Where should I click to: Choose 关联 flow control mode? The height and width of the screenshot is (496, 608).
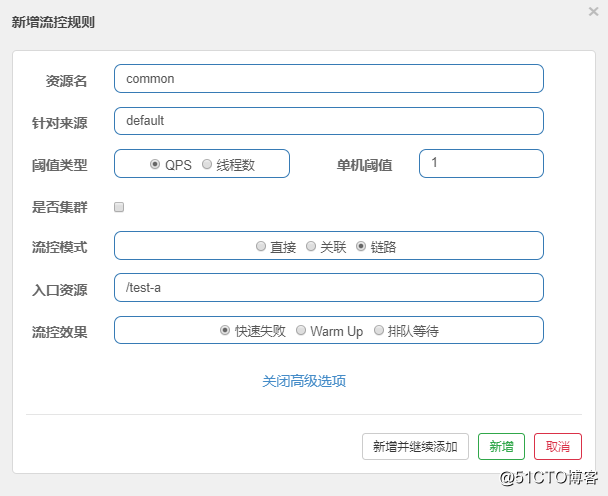[x=311, y=246]
